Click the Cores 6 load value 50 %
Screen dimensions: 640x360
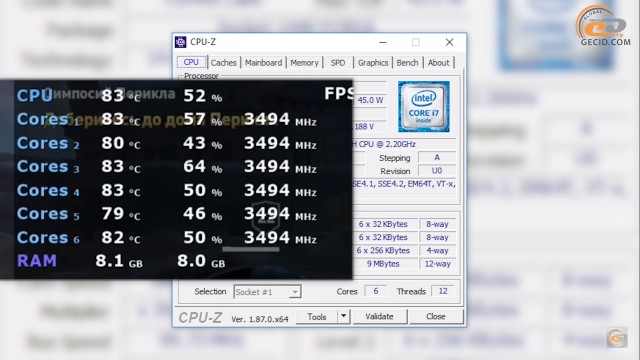tap(202, 238)
